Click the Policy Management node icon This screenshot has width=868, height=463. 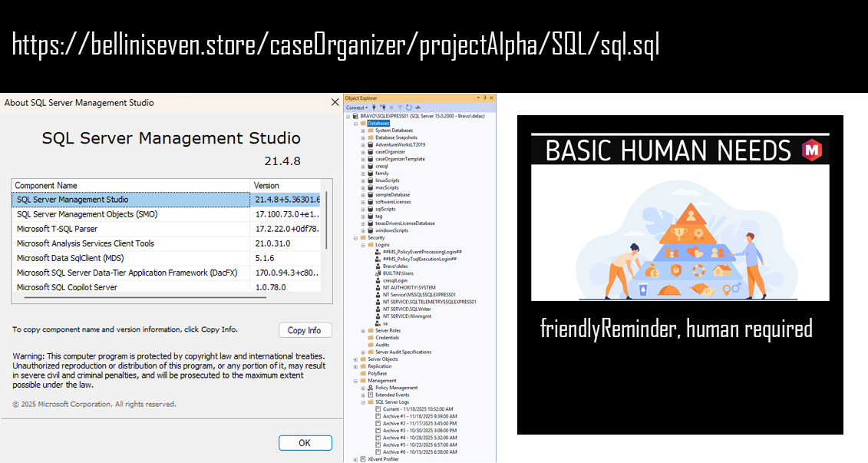tap(370, 388)
